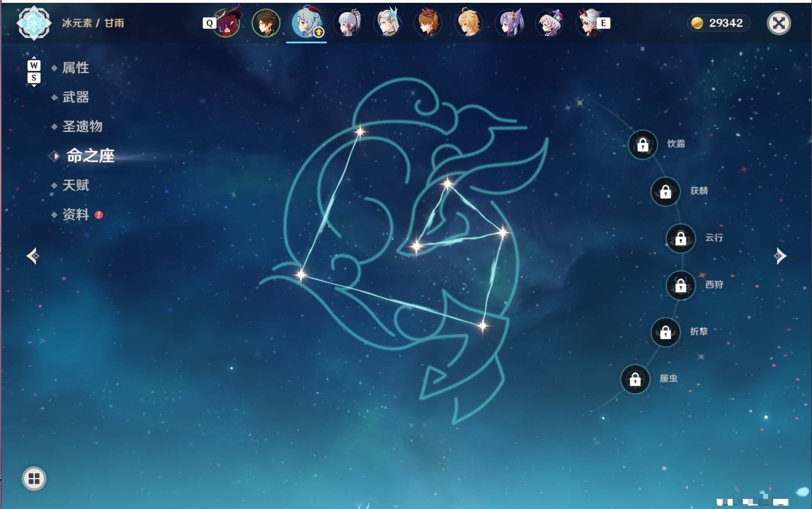812x509 pixels.
Task: Click the Q previous-character key hint
Action: 209,23
